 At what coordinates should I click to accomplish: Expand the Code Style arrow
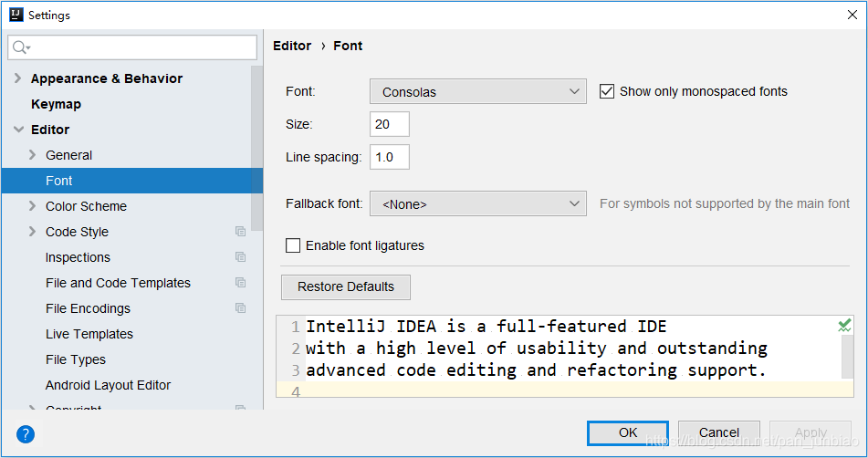[32, 231]
